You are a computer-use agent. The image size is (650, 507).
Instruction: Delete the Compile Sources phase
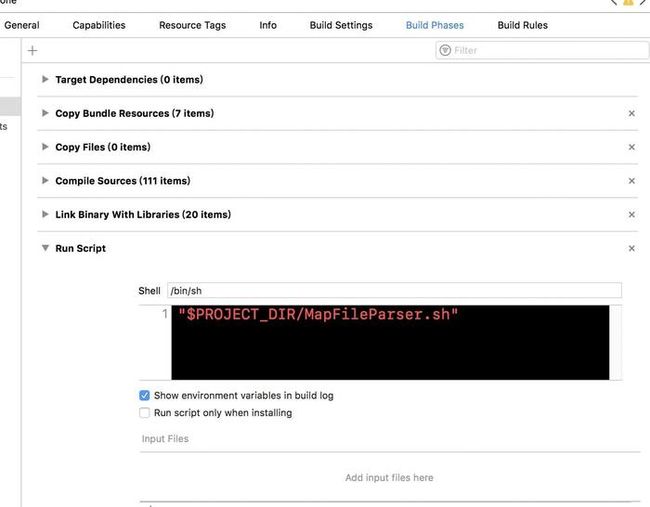[x=631, y=181]
